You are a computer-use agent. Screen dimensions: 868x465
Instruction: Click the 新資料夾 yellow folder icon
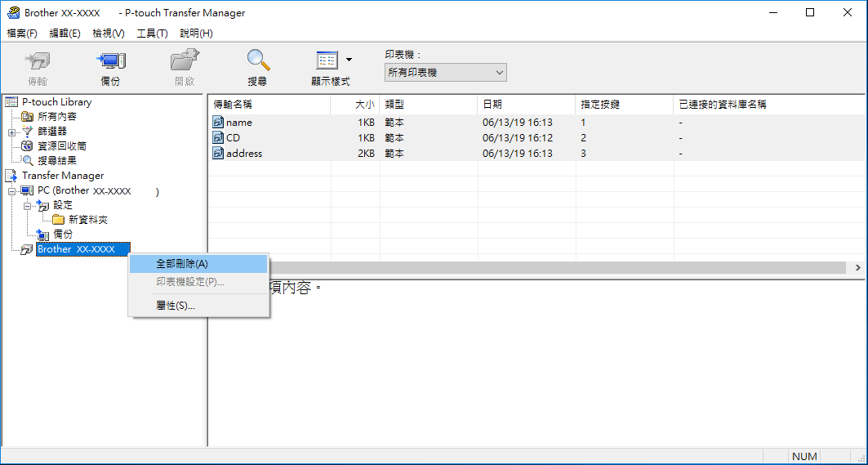pyautogui.click(x=58, y=220)
